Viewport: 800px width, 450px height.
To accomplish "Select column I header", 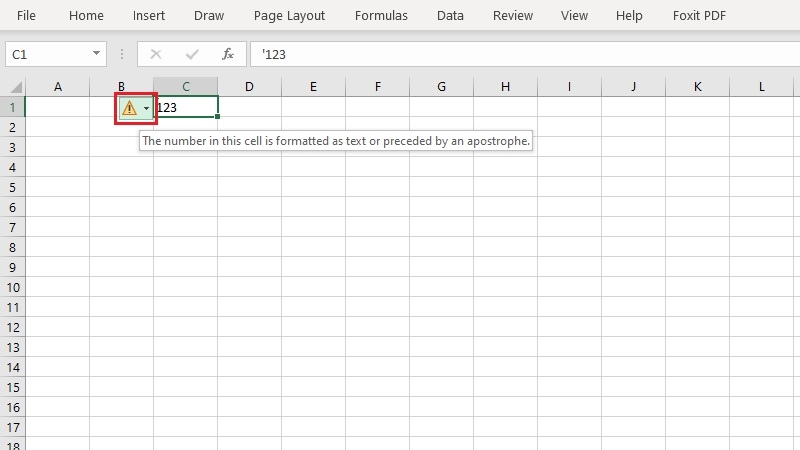I will click(x=569, y=87).
